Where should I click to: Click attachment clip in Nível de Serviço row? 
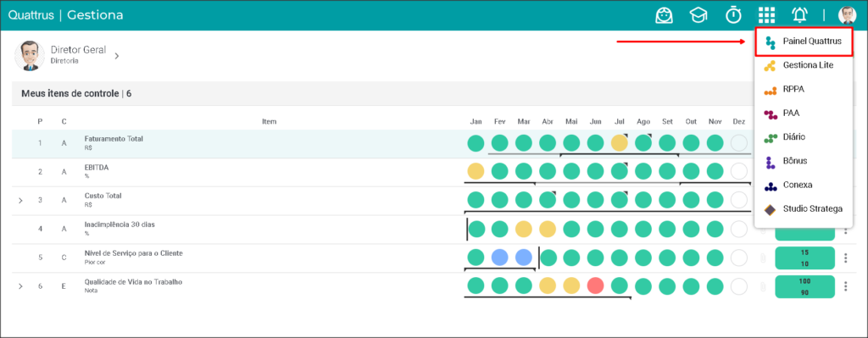[x=762, y=258]
